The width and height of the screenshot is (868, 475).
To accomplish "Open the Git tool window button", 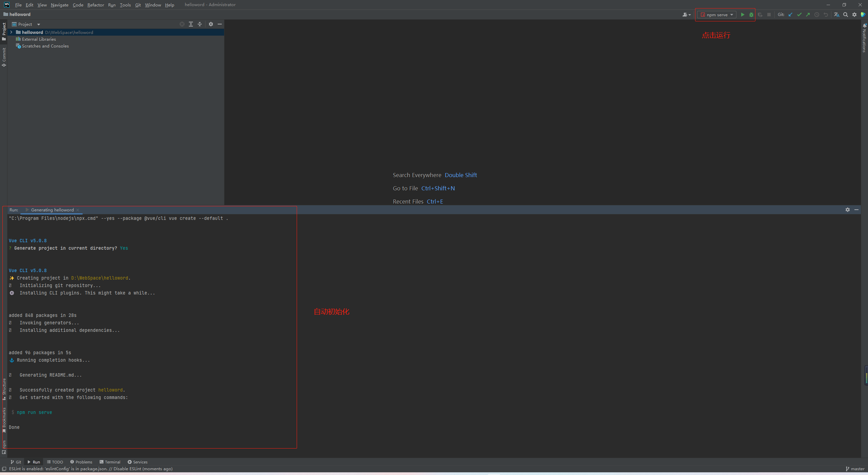I will [16, 462].
